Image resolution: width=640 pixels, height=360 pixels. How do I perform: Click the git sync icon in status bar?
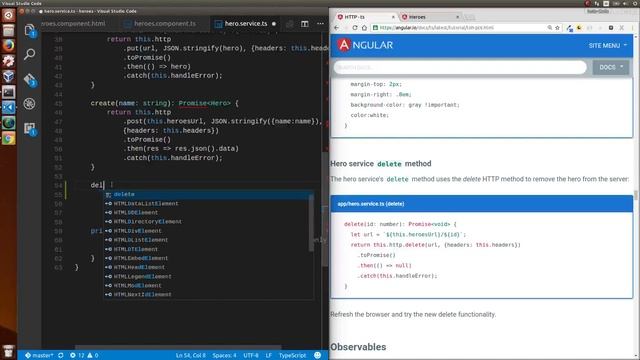tap(61, 355)
